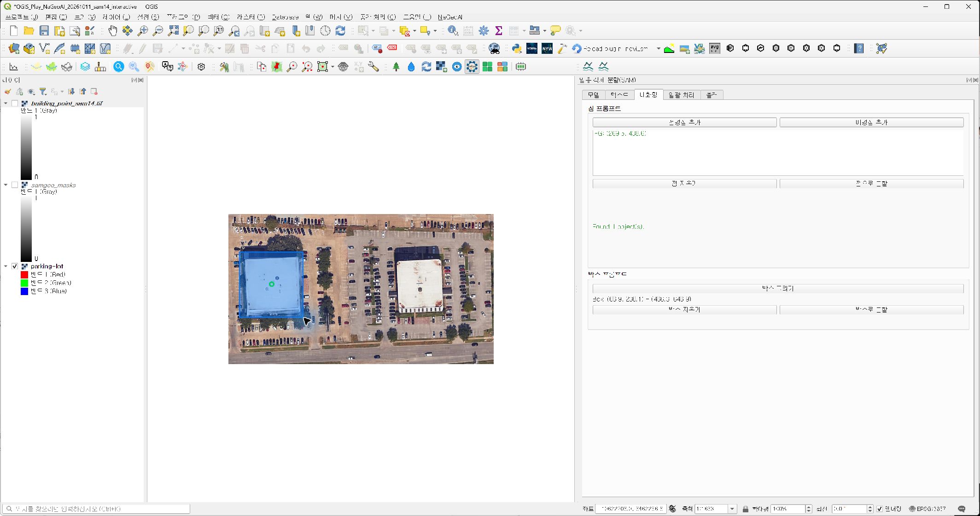Open the NaGeoAI menu
The width and height of the screenshot is (980, 516).
450,17
